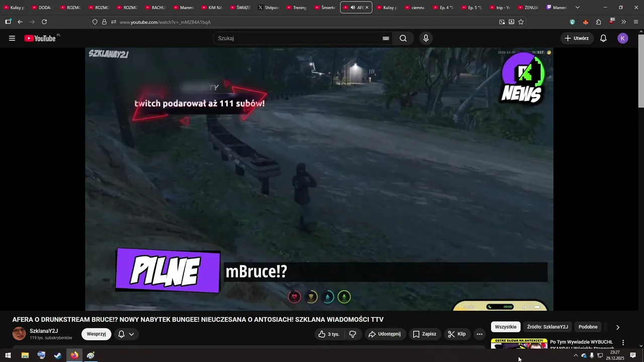Bookmark this page with the star icon
Viewport: 644px width, 362px height.
521,22
